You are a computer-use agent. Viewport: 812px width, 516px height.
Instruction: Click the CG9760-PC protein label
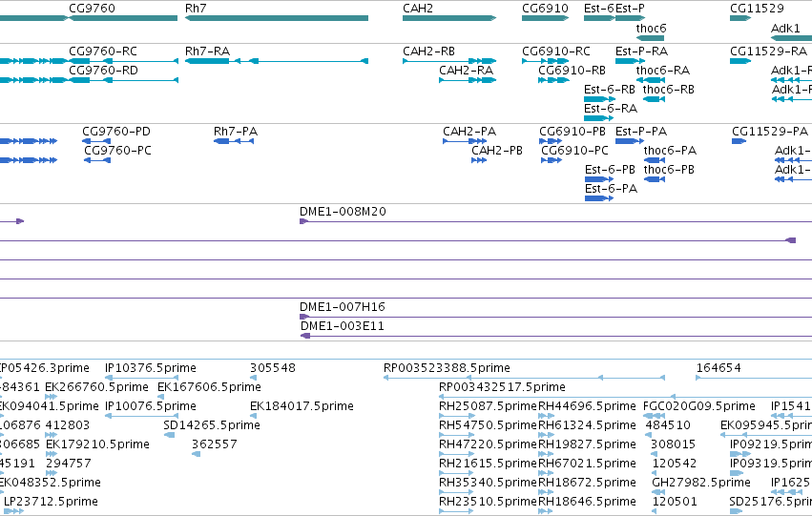(x=117, y=151)
